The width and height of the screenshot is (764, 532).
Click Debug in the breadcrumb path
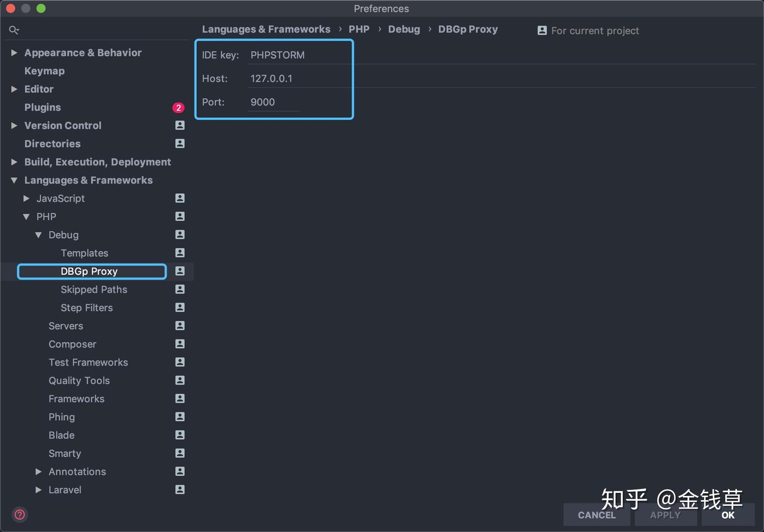tap(404, 29)
